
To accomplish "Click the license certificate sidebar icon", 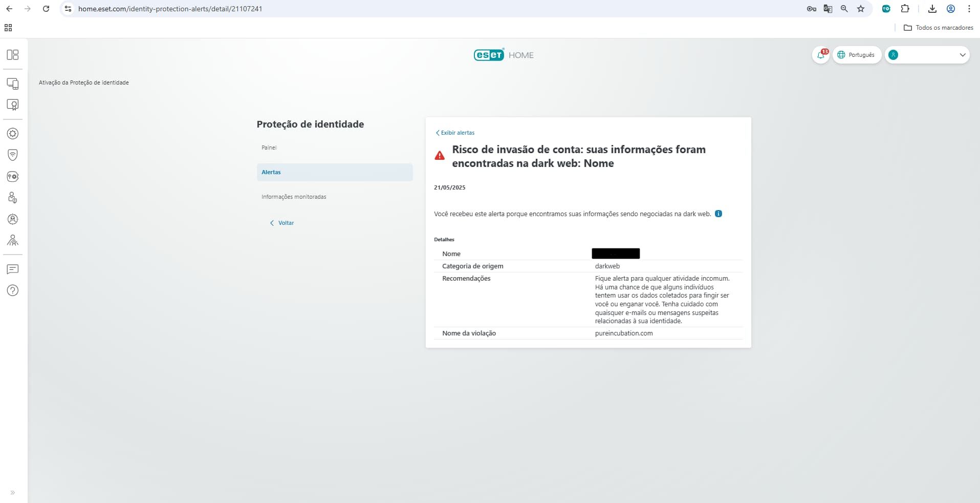I will click(13, 105).
